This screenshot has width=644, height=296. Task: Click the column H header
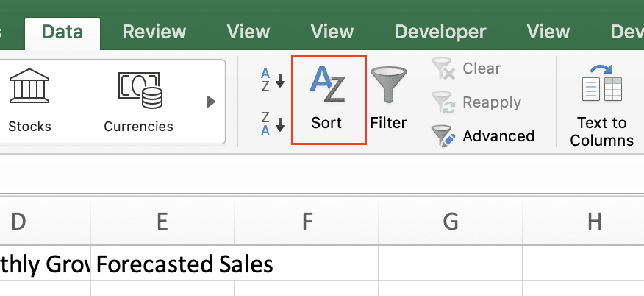point(594,221)
